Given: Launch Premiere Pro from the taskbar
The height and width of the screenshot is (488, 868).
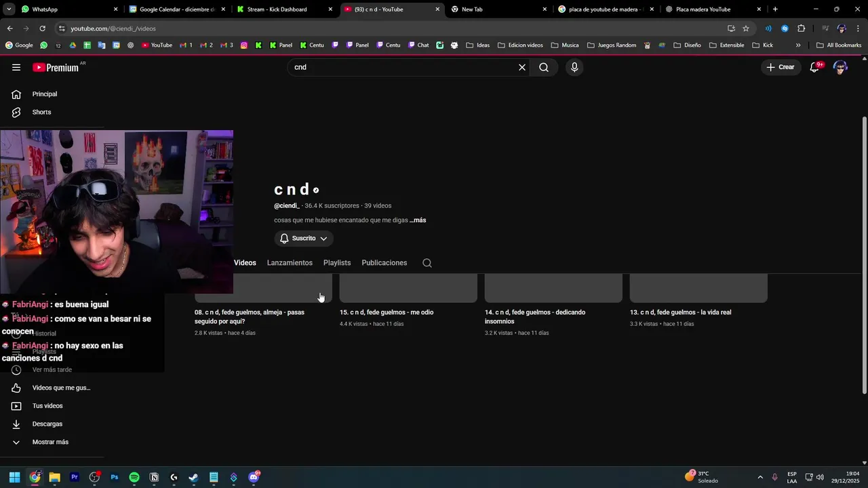Looking at the screenshot, I should tap(75, 477).
